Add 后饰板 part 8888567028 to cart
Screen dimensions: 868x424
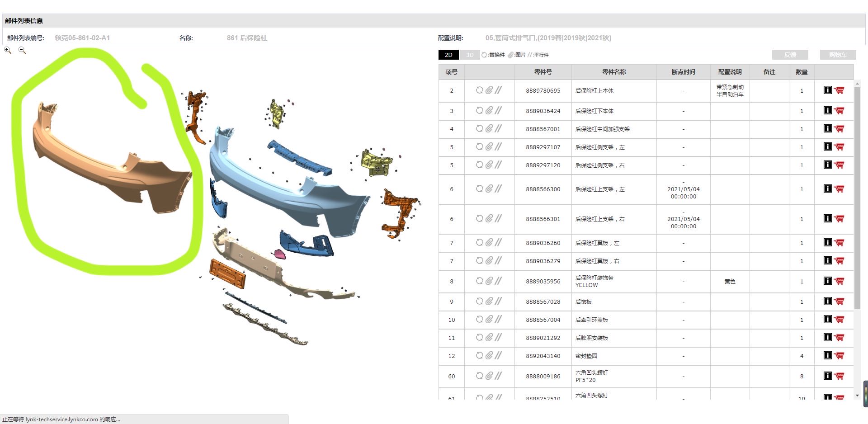839,302
